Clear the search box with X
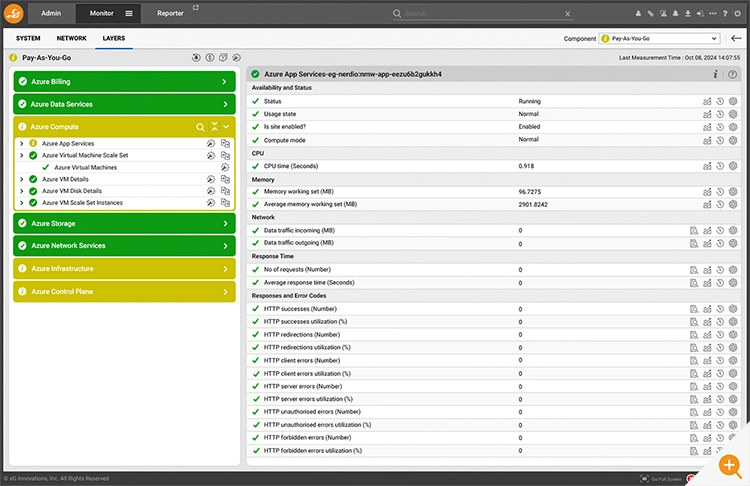Image resolution: width=750 pixels, height=486 pixels. [567, 14]
